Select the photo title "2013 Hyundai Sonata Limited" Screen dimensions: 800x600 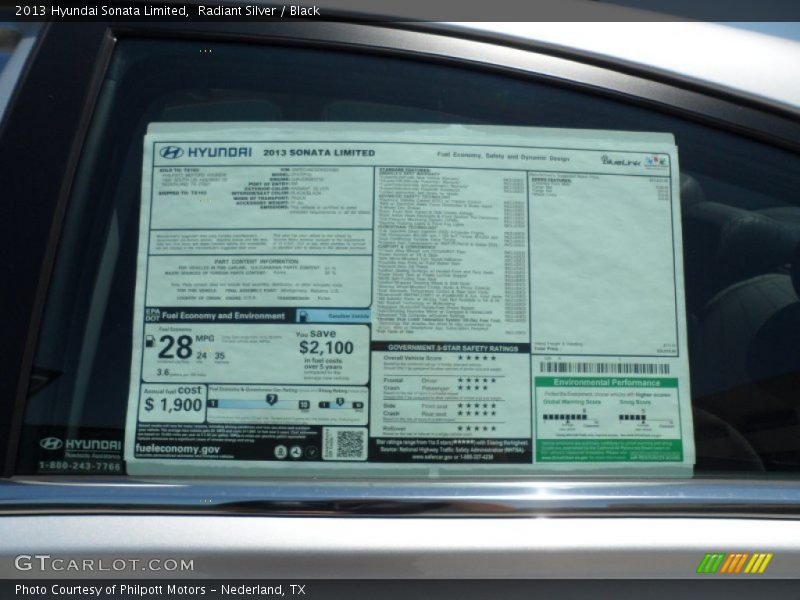(x=101, y=10)
